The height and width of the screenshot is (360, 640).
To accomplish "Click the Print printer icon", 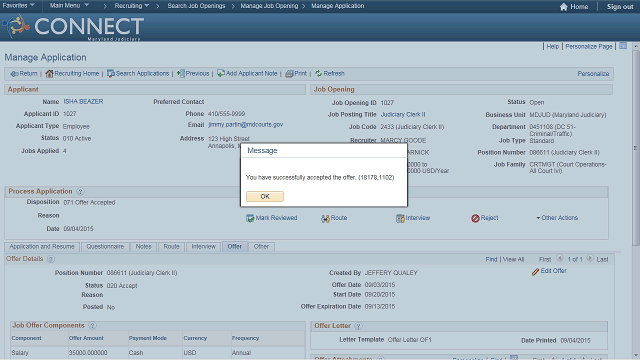I will [x=289, y=74].
